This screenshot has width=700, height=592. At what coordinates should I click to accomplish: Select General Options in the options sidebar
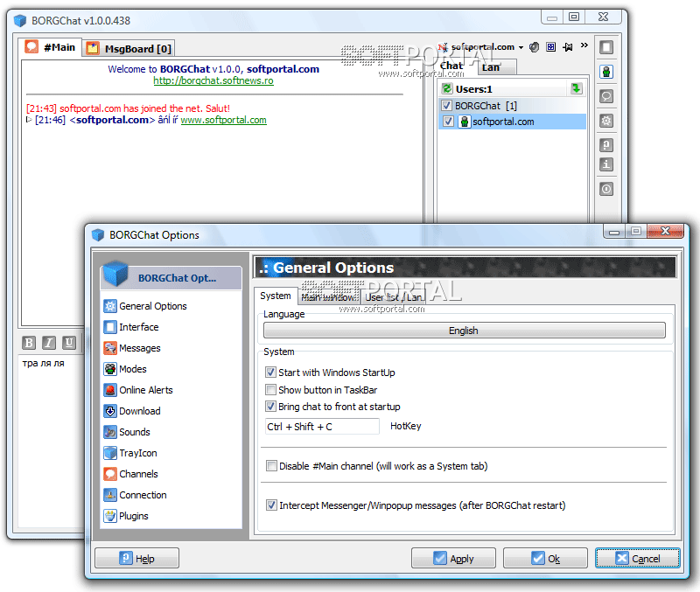[145, 306]
